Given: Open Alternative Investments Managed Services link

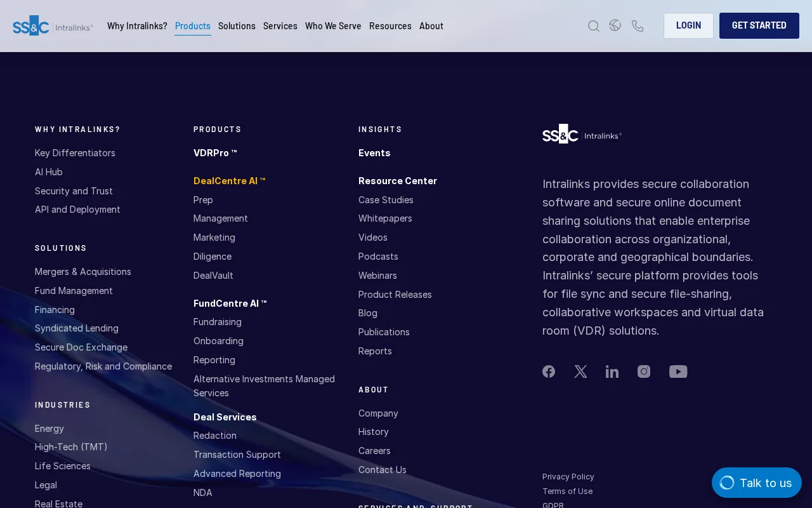Looking at the screenshot, I should [264, 386].
